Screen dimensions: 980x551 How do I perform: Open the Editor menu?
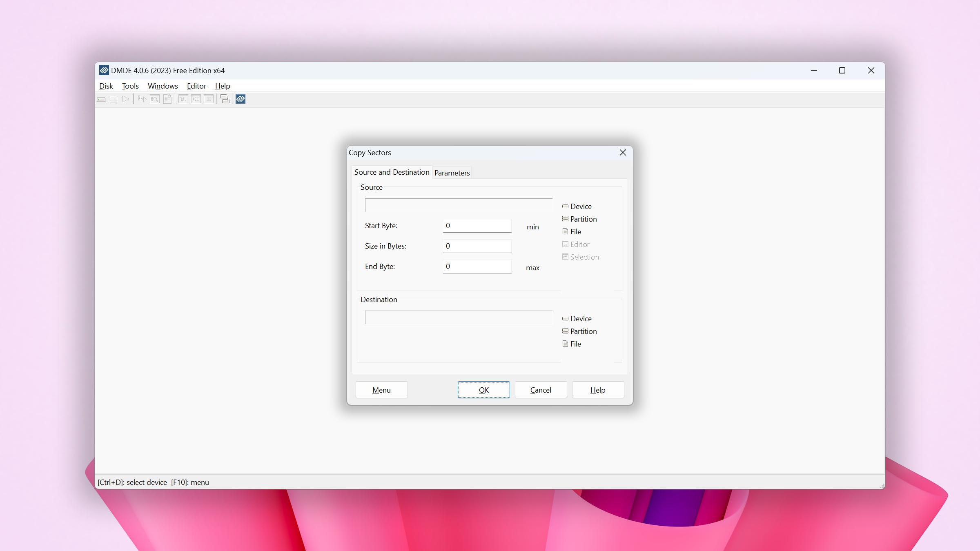[x=196, y=86]
